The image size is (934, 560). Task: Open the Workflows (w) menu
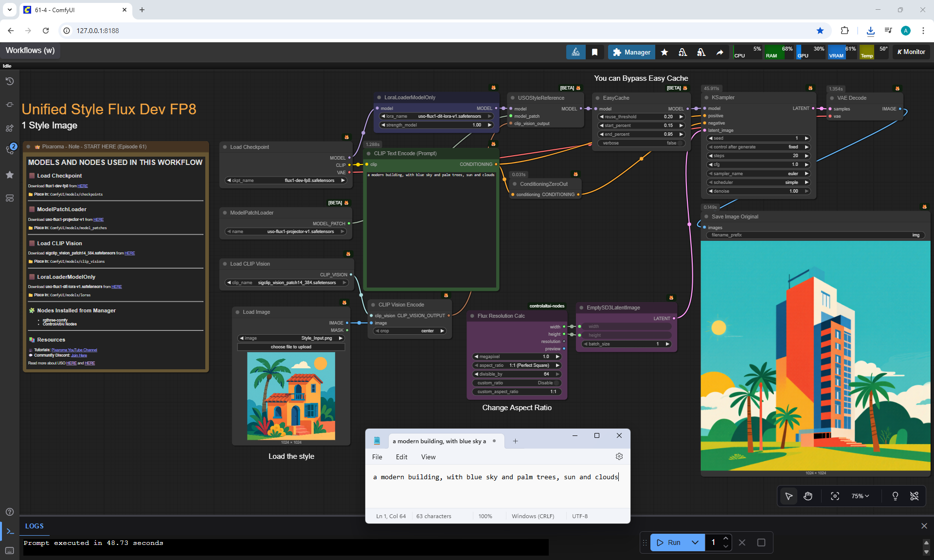click(30, 51)
